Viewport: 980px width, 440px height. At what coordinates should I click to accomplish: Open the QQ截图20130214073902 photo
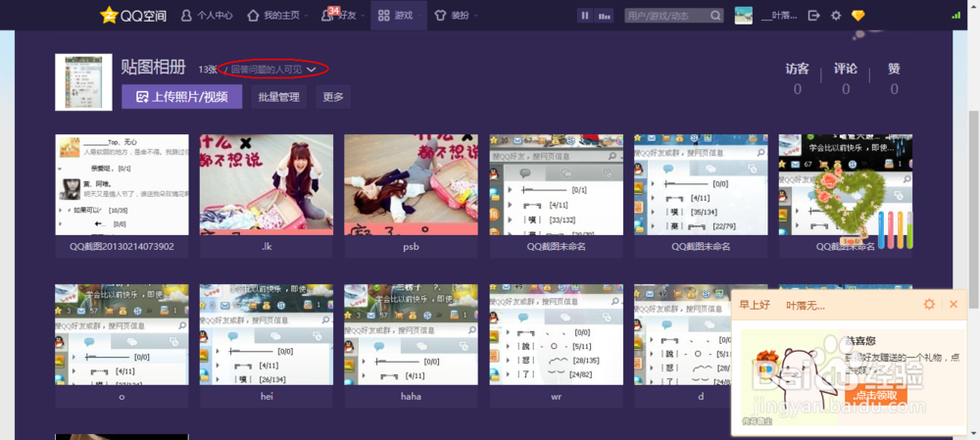click(122, 184)
